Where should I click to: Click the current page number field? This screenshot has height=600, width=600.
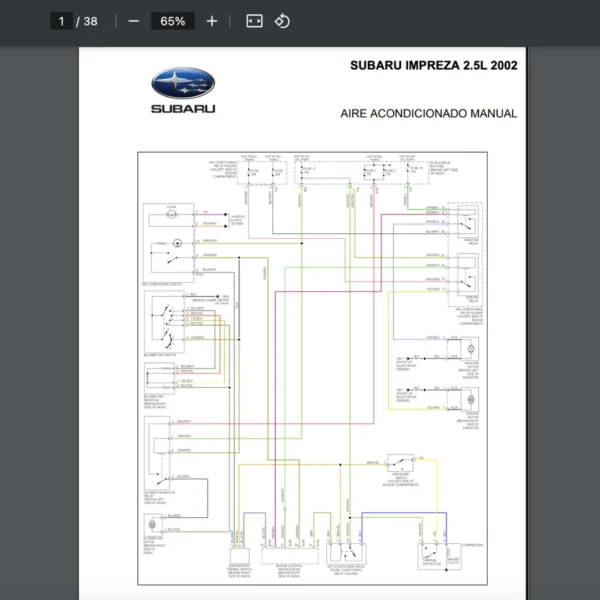(x=62, y=21)
